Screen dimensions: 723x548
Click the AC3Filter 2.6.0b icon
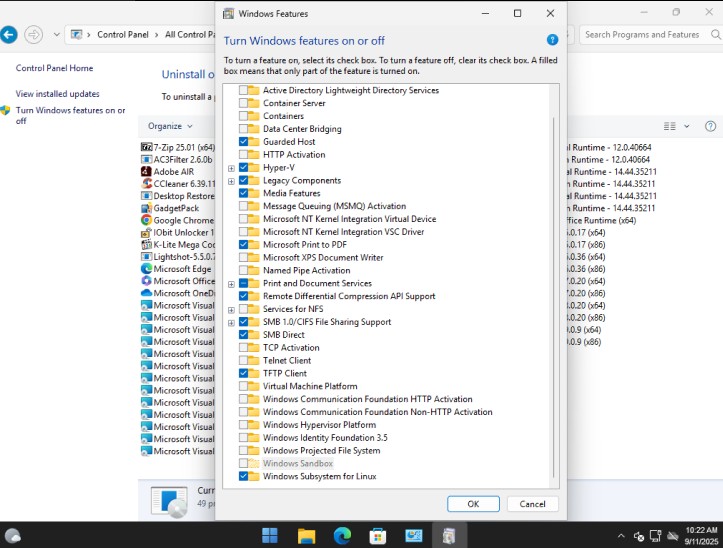pyautogui.click(x=146, y=159)
